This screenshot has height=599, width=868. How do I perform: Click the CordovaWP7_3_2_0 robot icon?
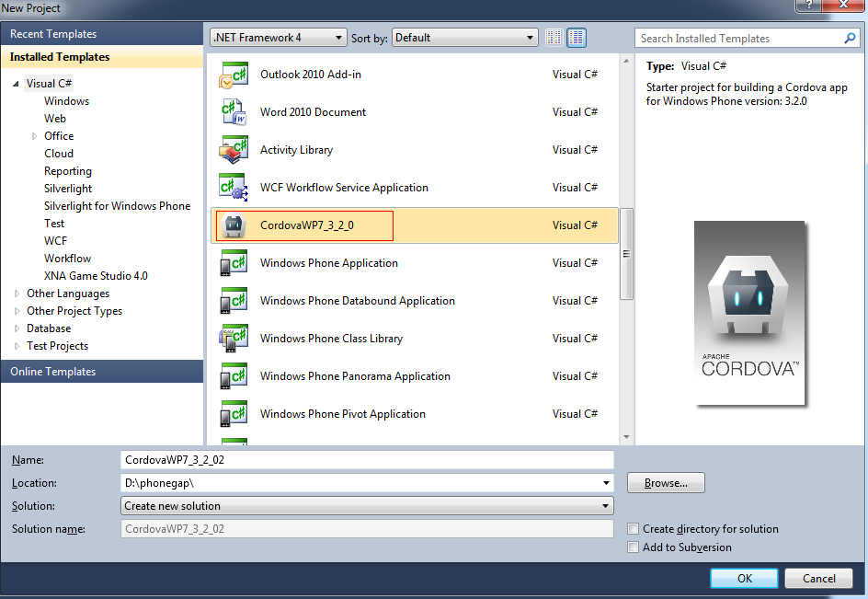click(233, 225)
